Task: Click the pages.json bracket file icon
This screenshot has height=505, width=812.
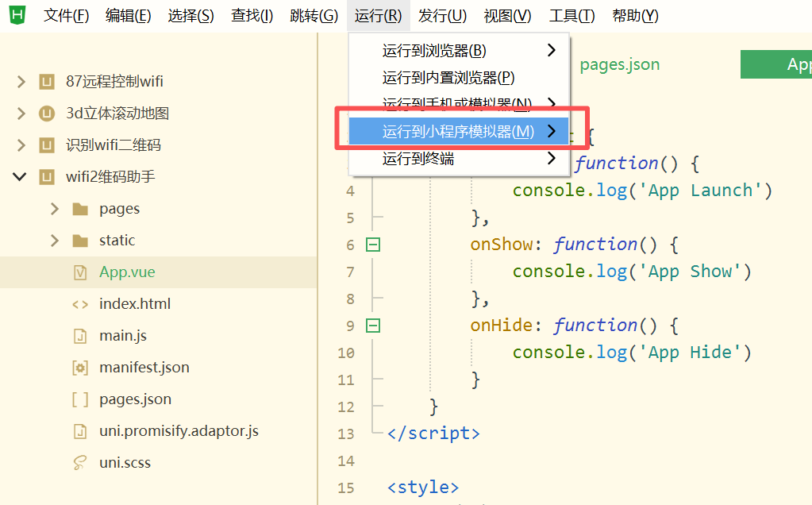Action: pyautogui.click(x=80, y=400)
